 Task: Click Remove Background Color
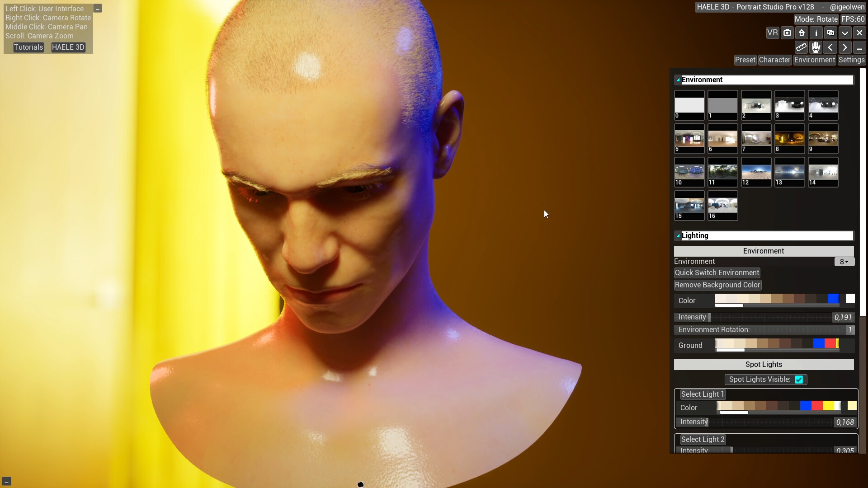pyautogui.click(x=717, y=285)
